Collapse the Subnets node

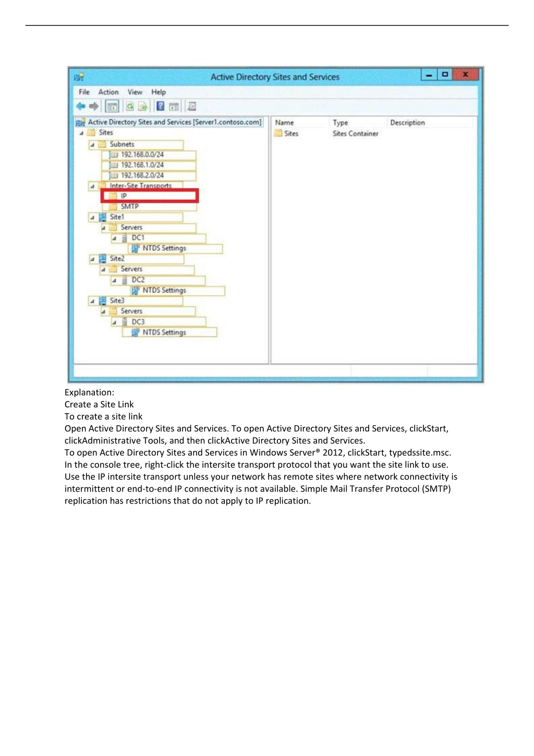point(92,145)
